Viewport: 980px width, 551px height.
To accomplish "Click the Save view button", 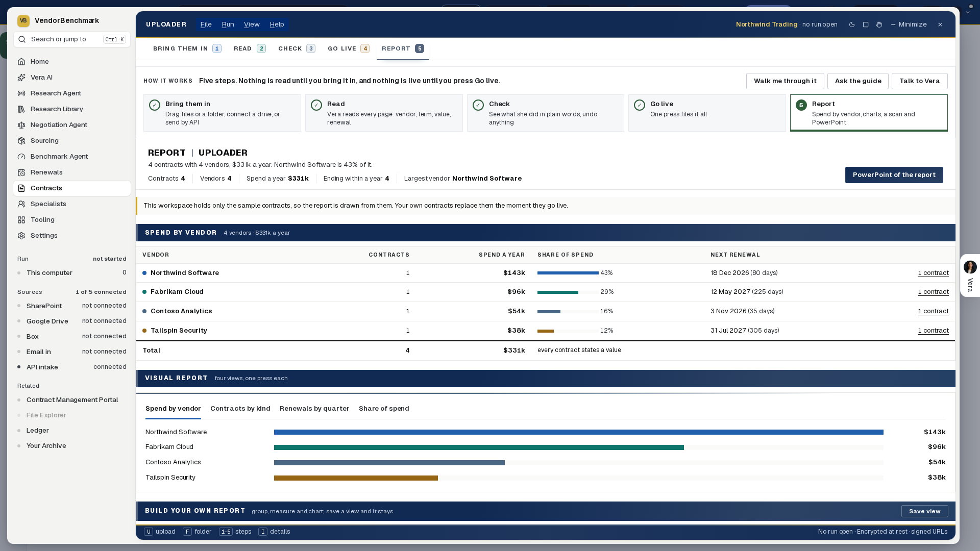I will [924, 511].
